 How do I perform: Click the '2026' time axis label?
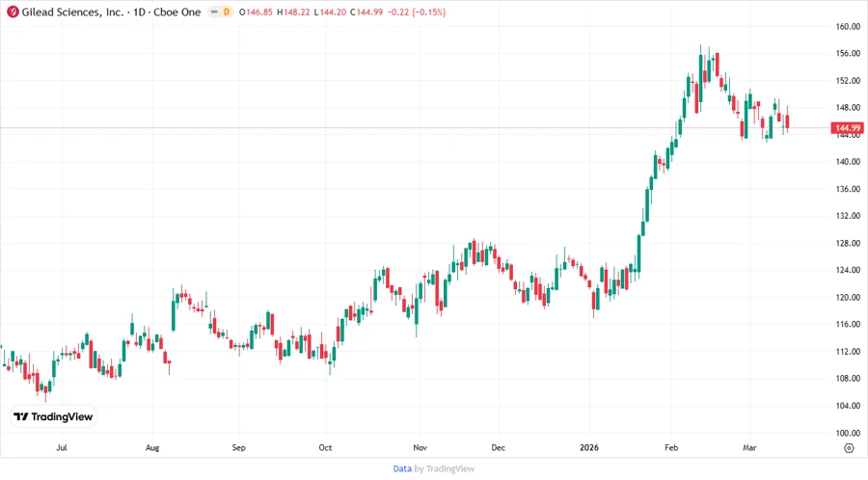pos(589,448)
